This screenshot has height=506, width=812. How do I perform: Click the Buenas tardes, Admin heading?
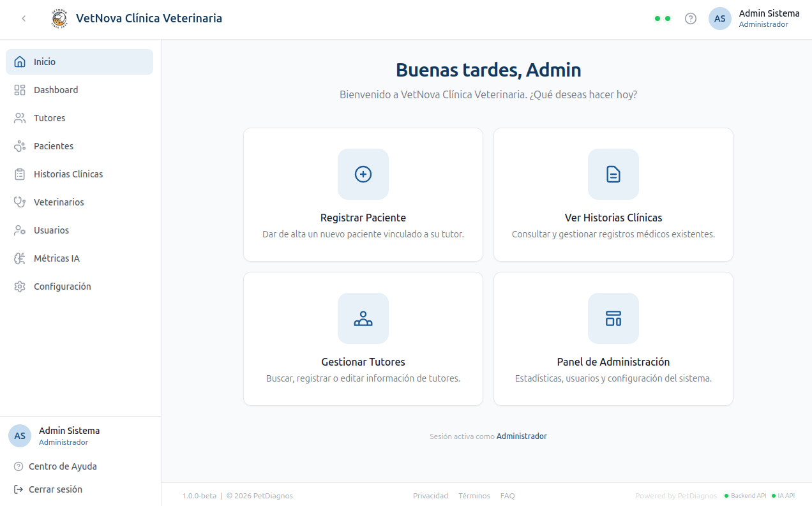tap(488, 70)
